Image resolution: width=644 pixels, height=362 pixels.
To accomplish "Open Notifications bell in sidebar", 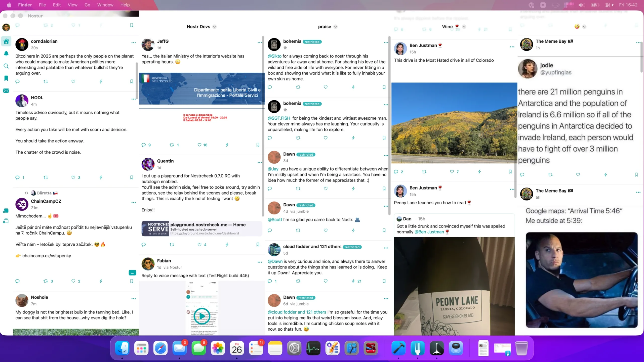I will coord(6,54).
